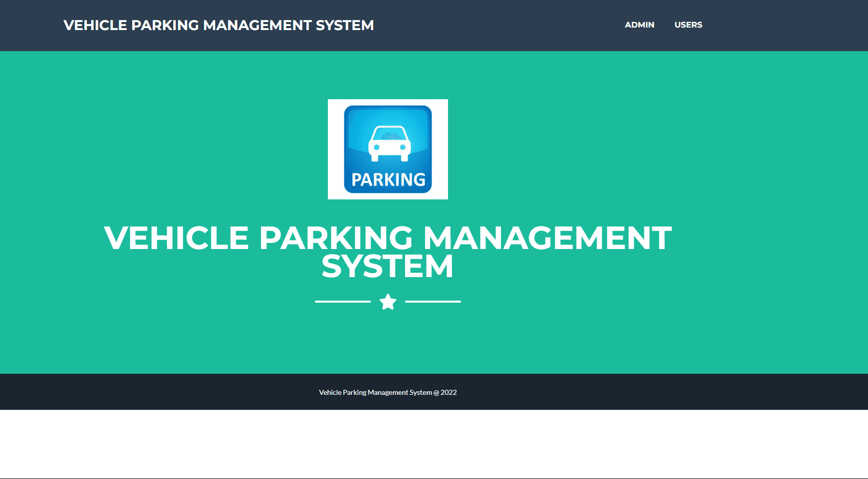Click the white star divider icon

[x=387, y=301]
